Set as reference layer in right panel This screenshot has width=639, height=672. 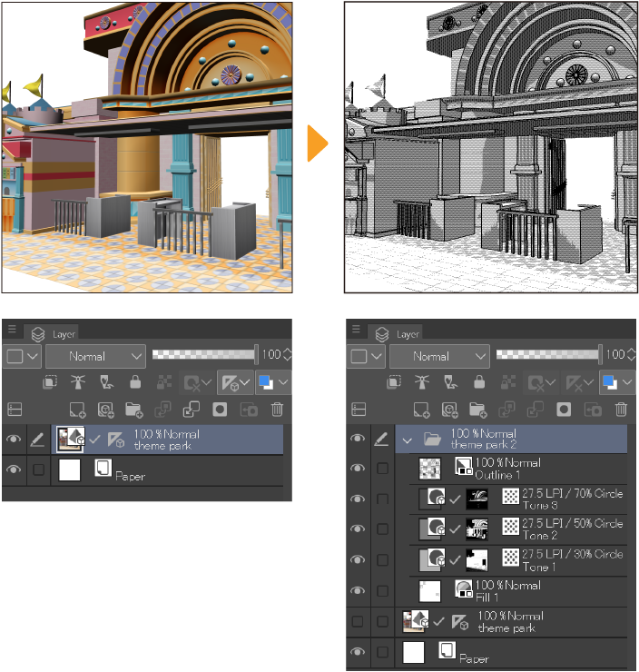(x=422, y=381)
